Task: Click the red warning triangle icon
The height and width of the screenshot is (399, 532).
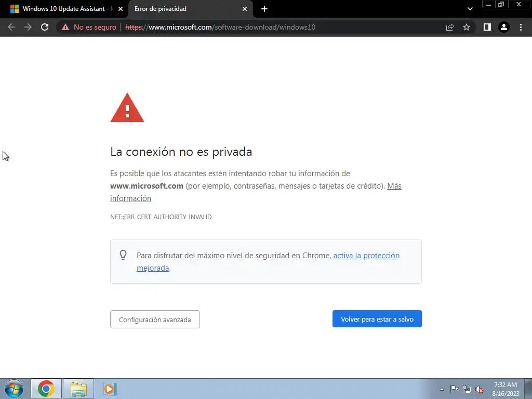Action: coord(127,108)
